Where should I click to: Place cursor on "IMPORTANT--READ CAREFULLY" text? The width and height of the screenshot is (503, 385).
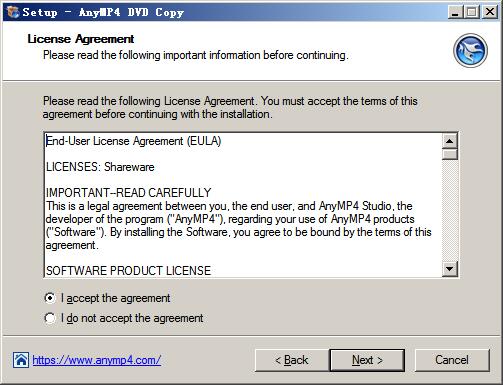tap(128, 193)
